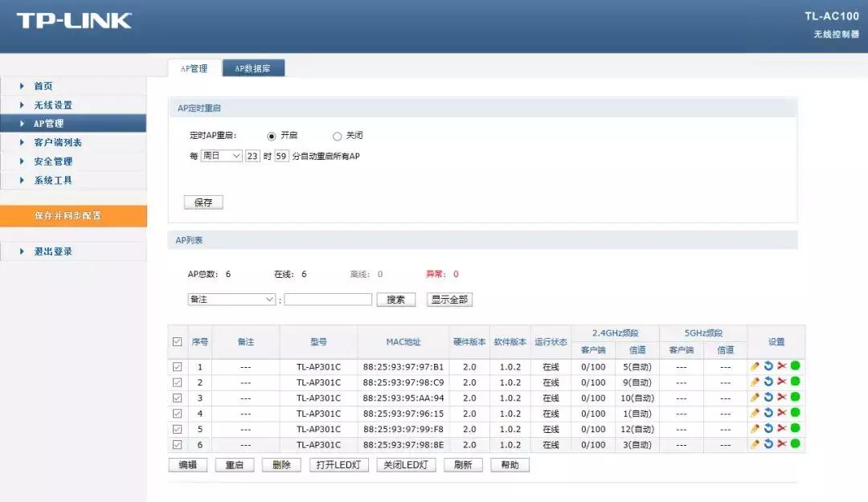Click the 保存 save button

pyautogui.click(x=203, y=202)
